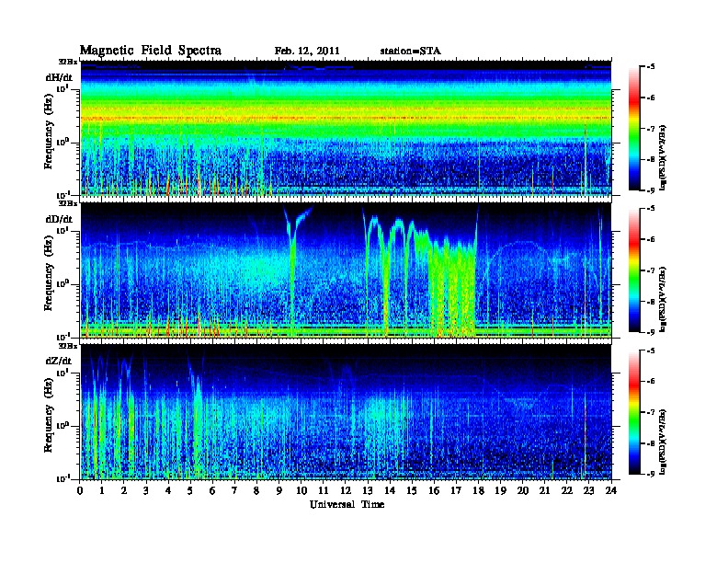
Task: Click the hour 24 tick label
Action: [x=611, y=490]
